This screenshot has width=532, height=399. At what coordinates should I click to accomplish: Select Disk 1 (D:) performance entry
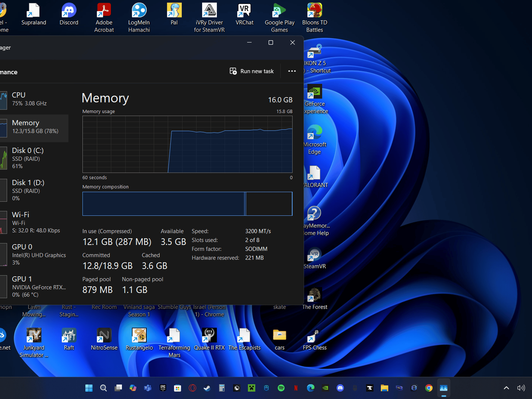click(34, 190)
